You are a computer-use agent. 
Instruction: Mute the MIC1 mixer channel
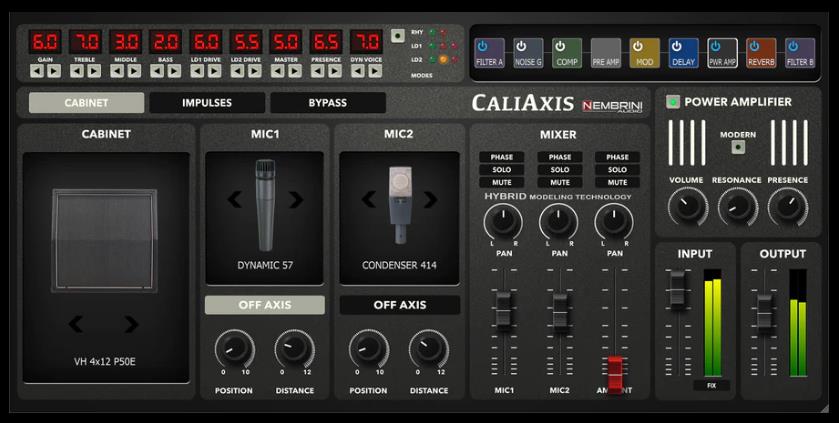point(502,182)
